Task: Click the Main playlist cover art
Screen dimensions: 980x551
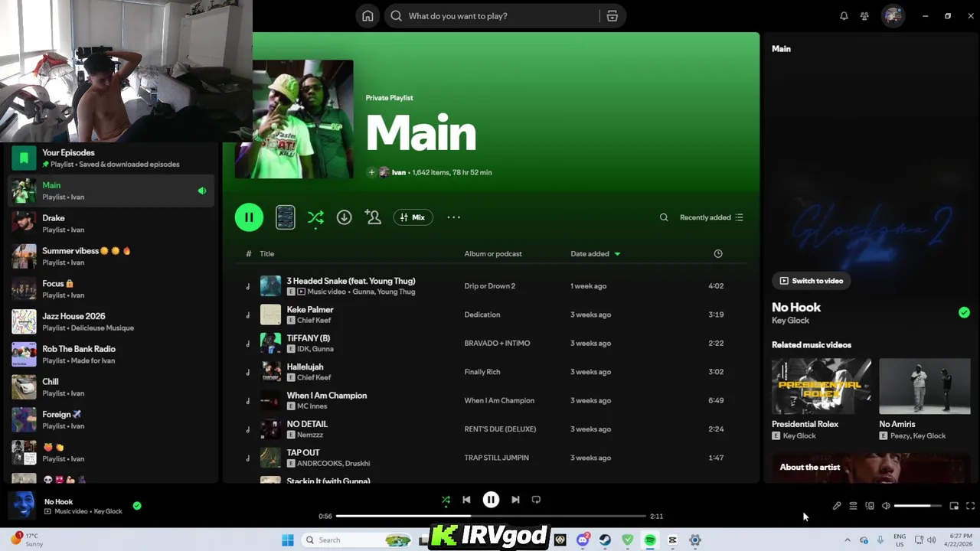Action: (x=294, y=119)
